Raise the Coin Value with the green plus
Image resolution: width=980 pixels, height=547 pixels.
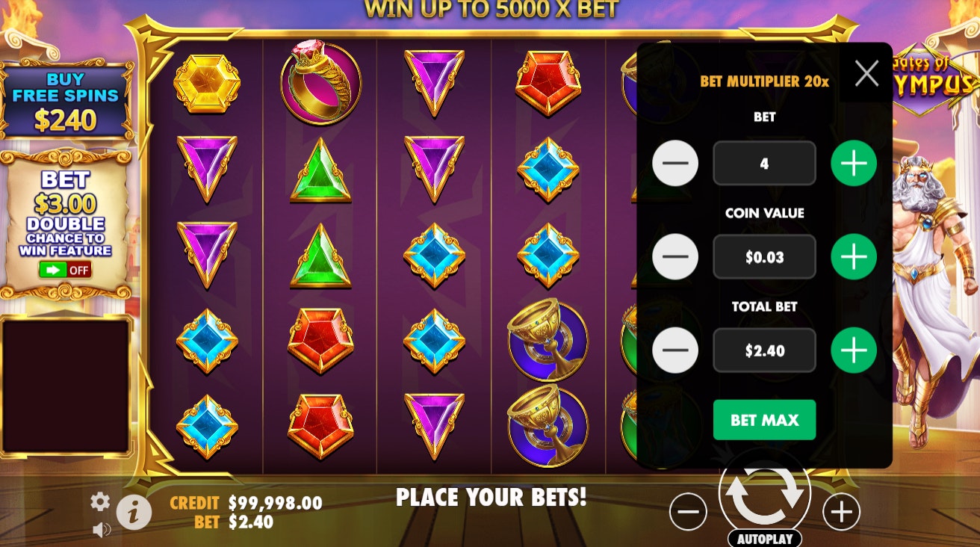pyautogui.click(x=854, y=256)
